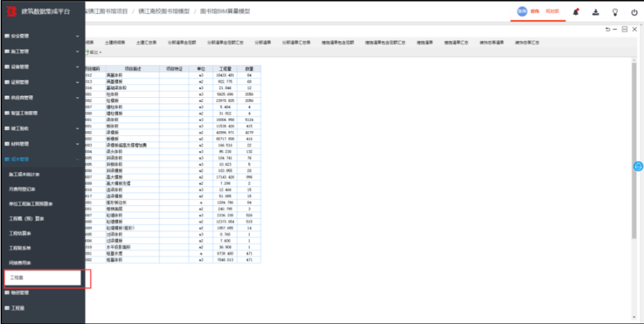Select the 桩基长度 table row
Viewport: 644px width, 324px height.
[x=173, y=254]
